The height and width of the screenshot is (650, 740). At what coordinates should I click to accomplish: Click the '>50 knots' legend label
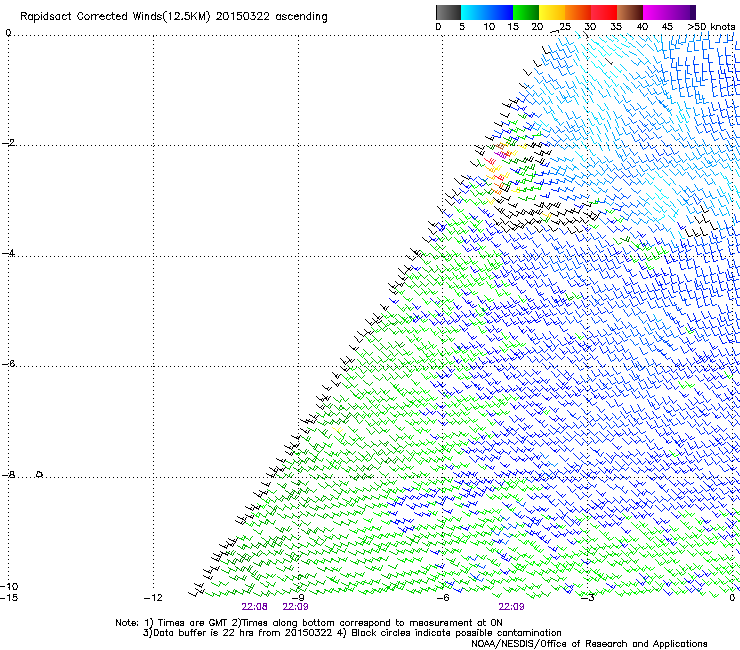(711, 27)
